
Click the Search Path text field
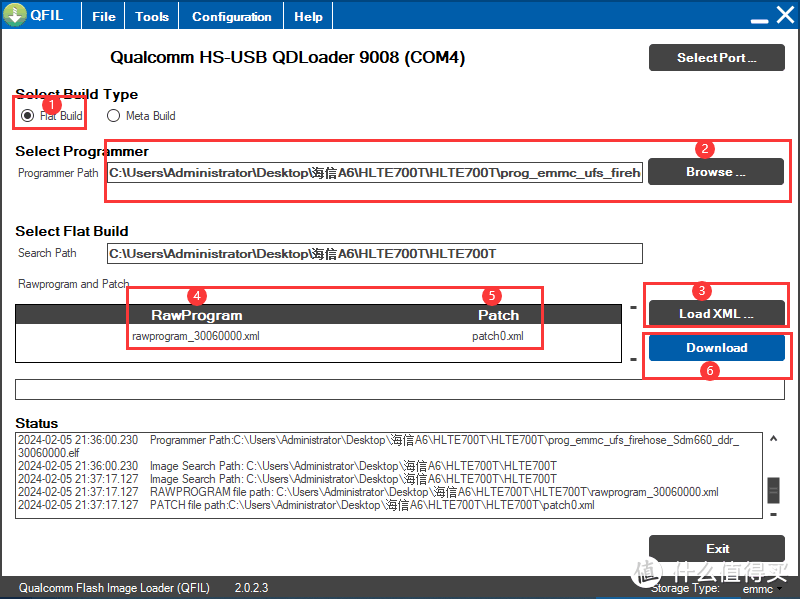(x=374, y=254)
